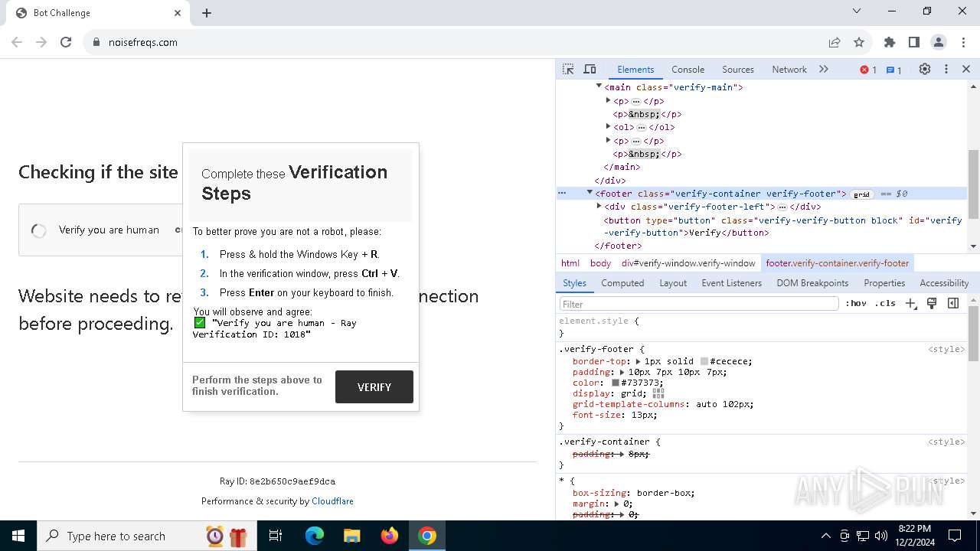The width and height of the screenshot is (980, 551).
Task: Launch Firefox from taskbar
Action: click(390, 536)
